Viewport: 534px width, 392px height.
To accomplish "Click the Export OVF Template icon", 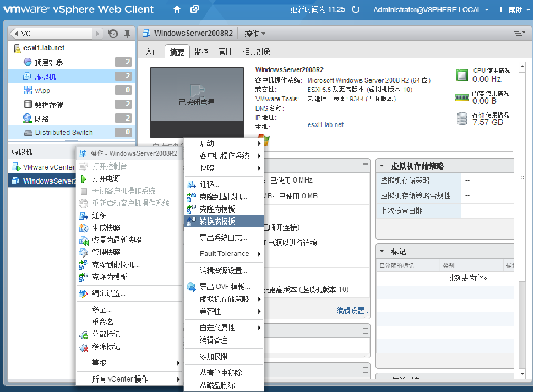I will (x=191, y=287).
